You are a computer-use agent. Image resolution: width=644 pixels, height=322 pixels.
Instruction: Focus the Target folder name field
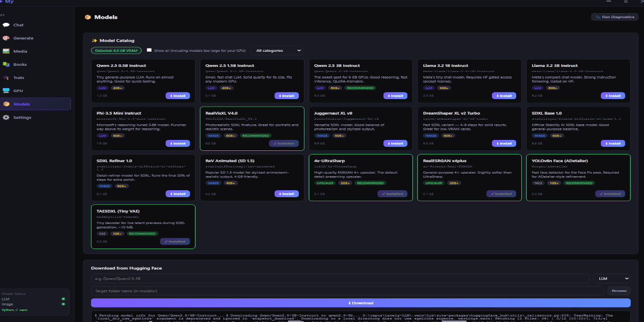(x=347, y=291)
